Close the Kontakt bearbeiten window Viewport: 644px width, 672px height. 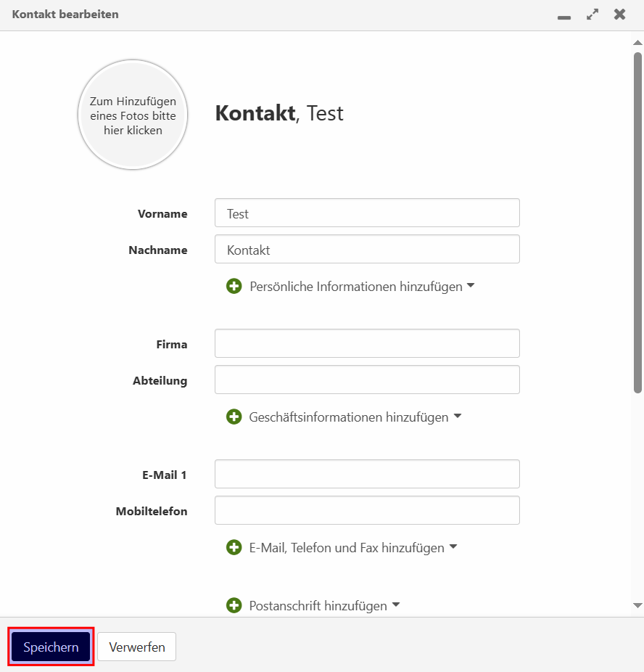(x=620, y=14)
